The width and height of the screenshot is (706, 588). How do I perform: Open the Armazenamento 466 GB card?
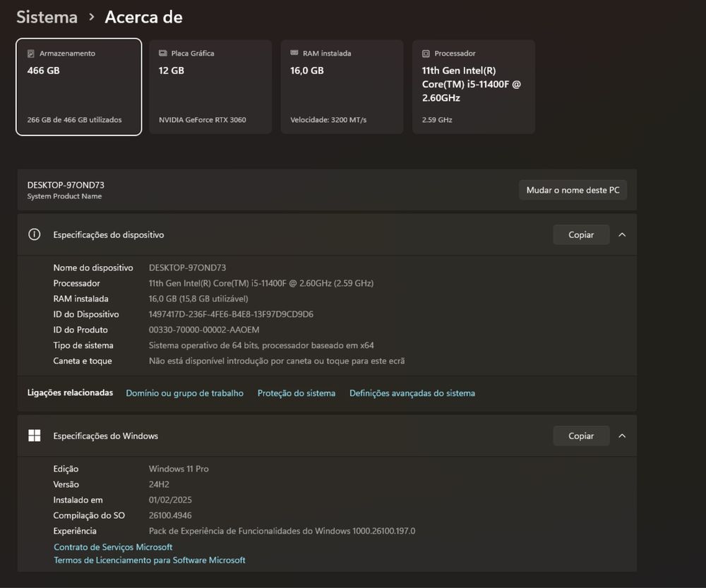click(79, 87)
